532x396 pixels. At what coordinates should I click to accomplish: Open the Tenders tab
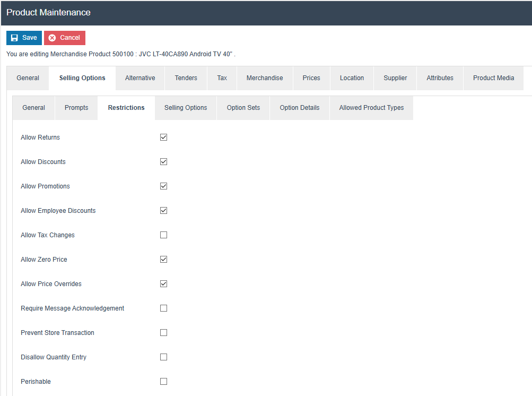(x=186, y=78)
